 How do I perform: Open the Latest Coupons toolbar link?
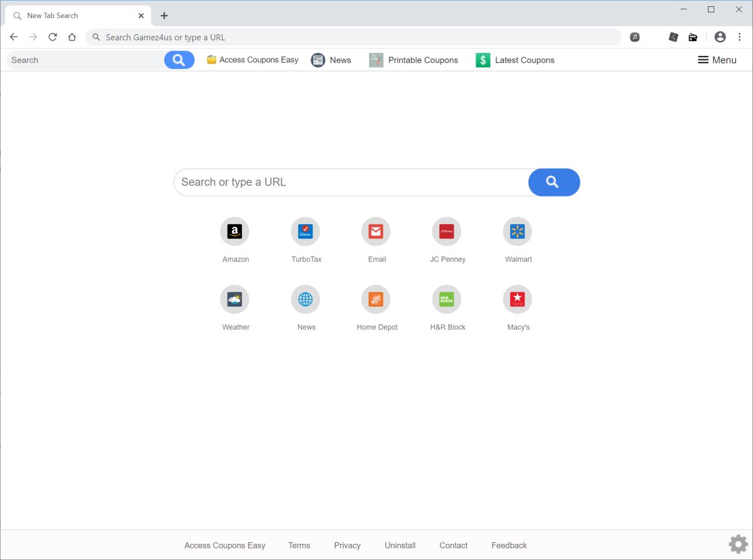tap(515, 60)
